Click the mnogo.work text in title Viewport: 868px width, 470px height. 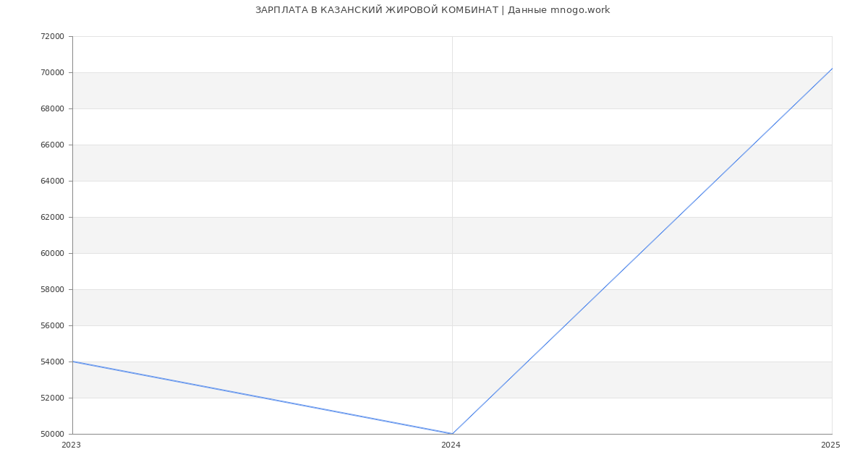click(580, 10)
